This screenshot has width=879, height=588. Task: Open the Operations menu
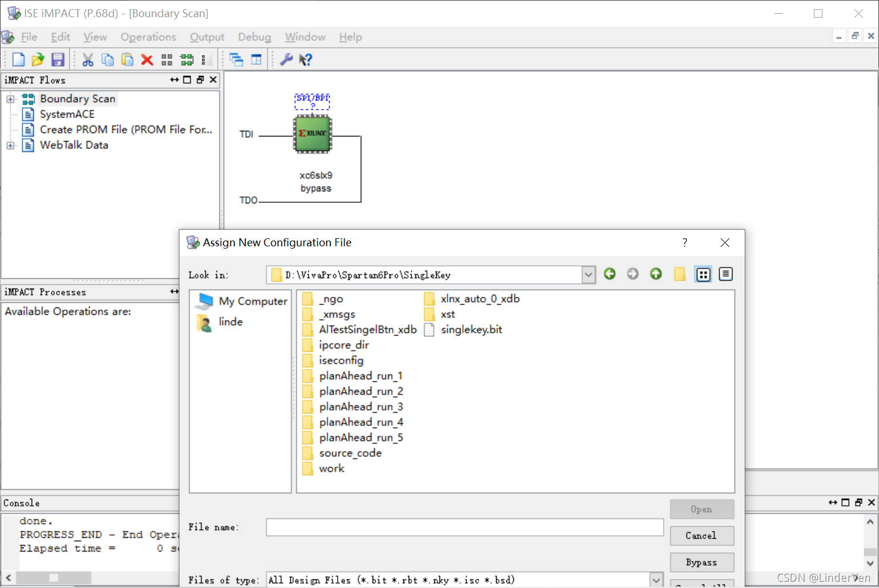[x=148, y=37]
